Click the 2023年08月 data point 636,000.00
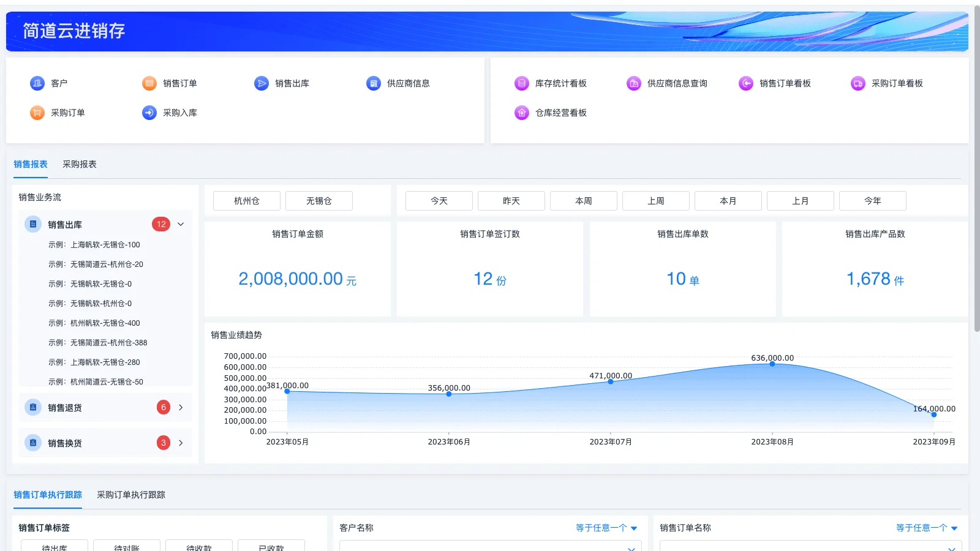This screenshot has height=551, width=980. pyautogui.click(x=772, y=364)
